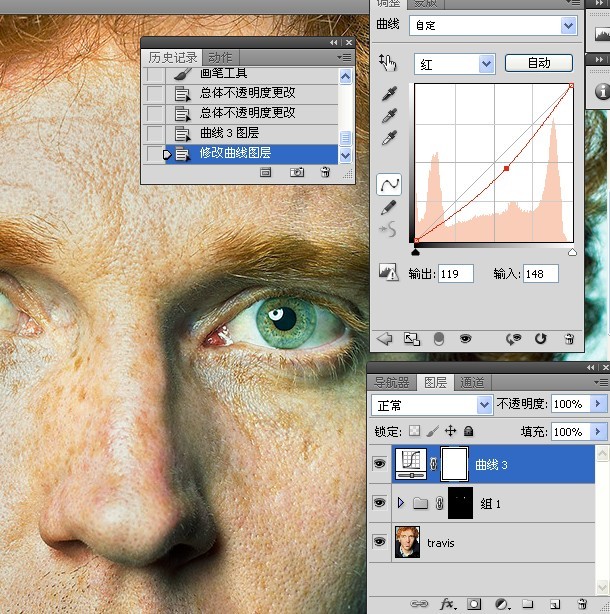Create a new layer icon
The width and height of the screenshot is (610, 614).
(554, 604)
